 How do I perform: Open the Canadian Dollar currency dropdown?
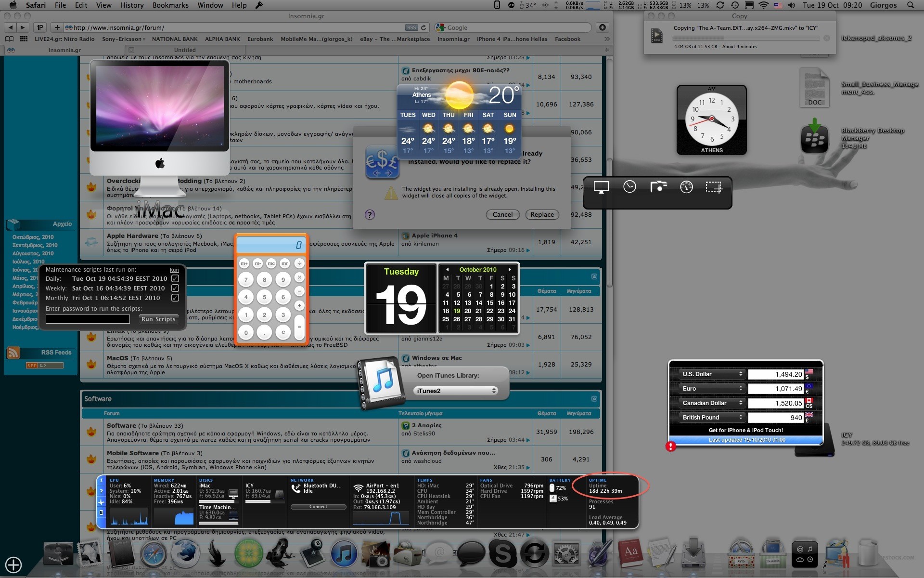pyautogui.click(x=712, y=403)
